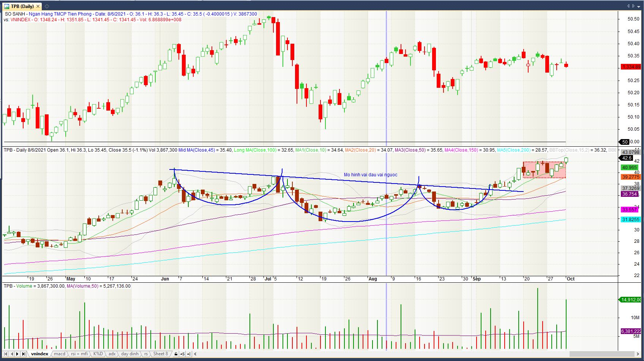Jump to the first chart sheet
644x361 pixels.
click(5, 354)
